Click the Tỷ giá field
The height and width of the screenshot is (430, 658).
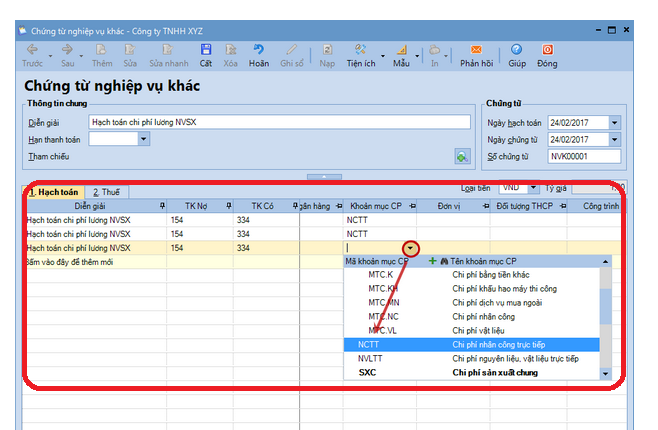598,188
